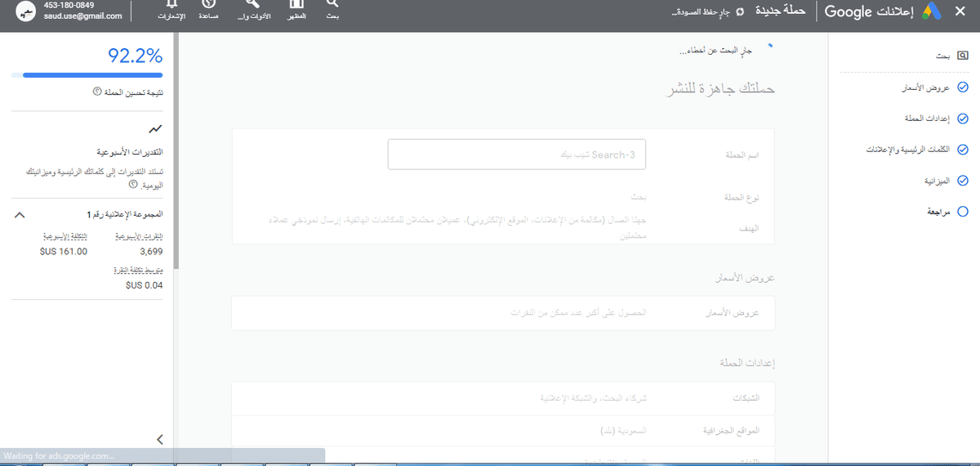This screenshot has width=980, height=466.
Task: Click the account email saud.use@gmail.com
Action: click(83, 16)
